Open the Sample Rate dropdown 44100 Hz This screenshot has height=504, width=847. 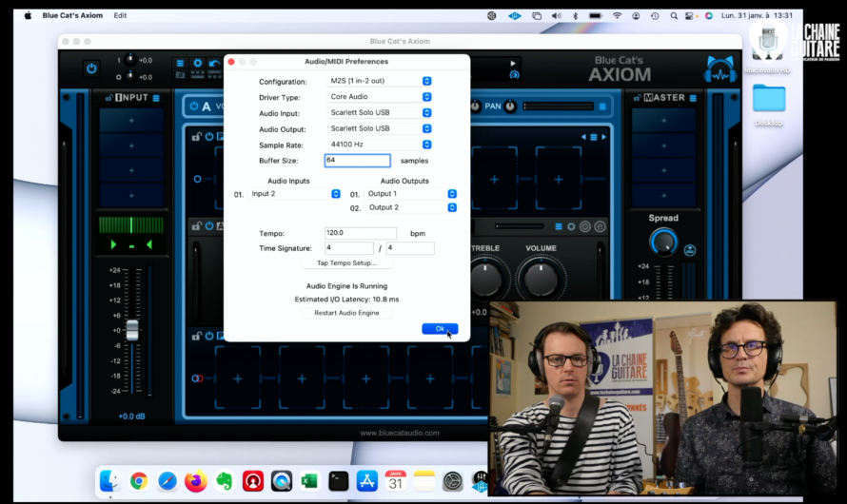click(x=381, y=145)
